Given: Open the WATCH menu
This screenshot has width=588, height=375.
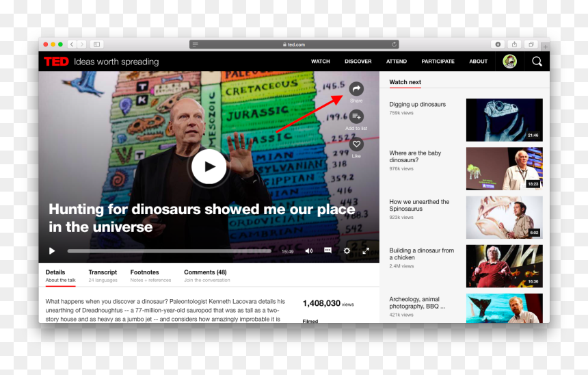Looking at the screenshot, I should click(x=320, y=61).
